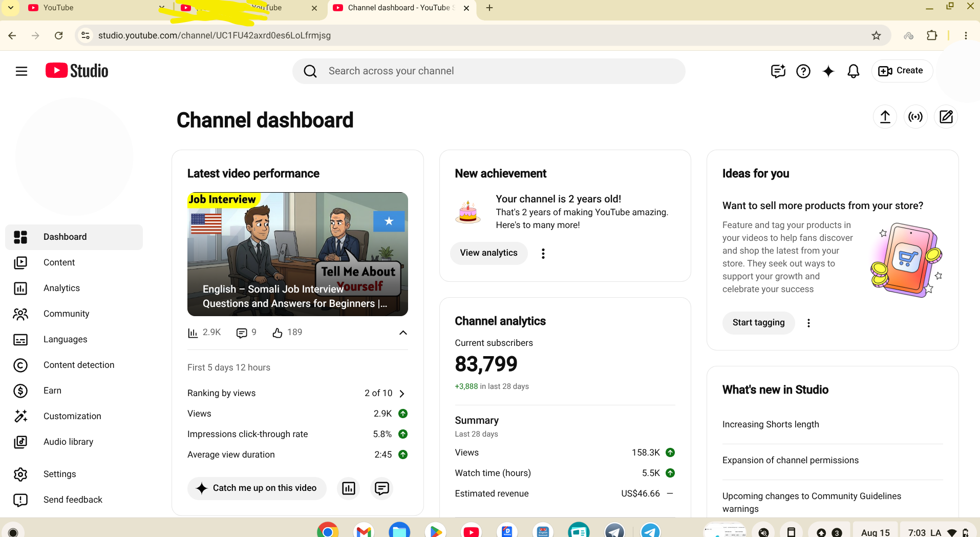Open the Help question mark icon
980x537 pixels.
(803, 71)
